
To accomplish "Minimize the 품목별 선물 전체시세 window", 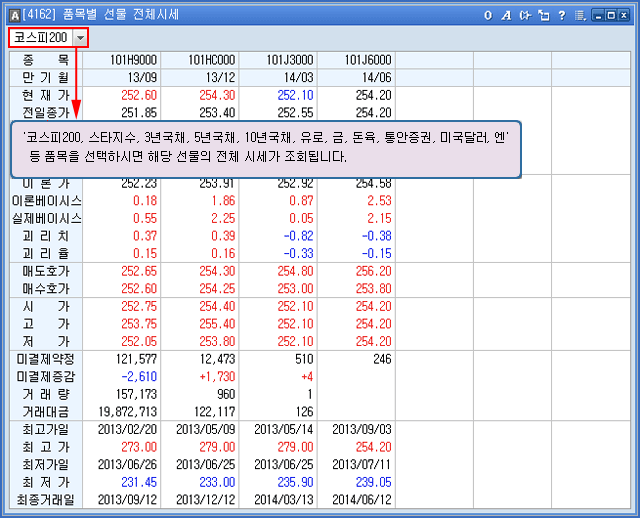I will point(597,16).
